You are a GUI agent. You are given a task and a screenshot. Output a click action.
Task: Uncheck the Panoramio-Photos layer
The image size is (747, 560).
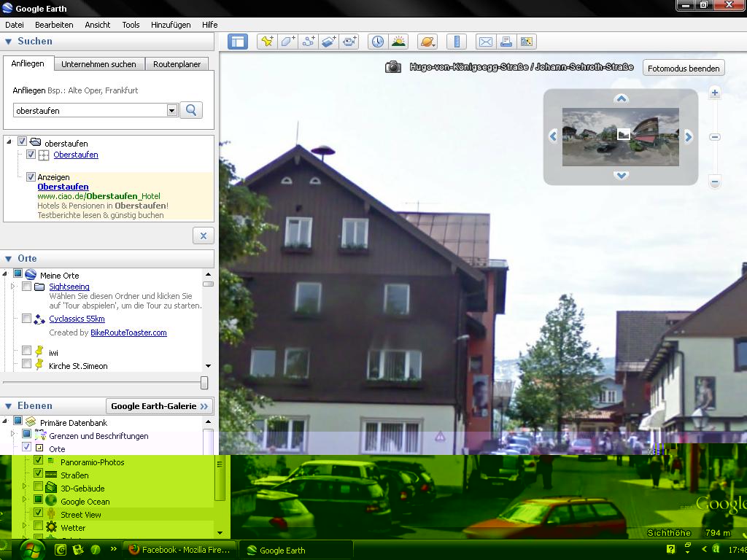(39, 462)
